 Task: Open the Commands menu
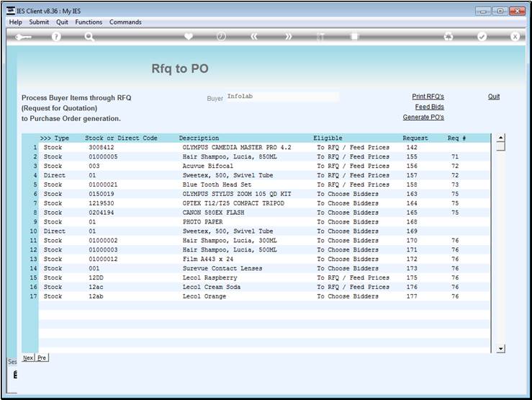pos(125,22)
